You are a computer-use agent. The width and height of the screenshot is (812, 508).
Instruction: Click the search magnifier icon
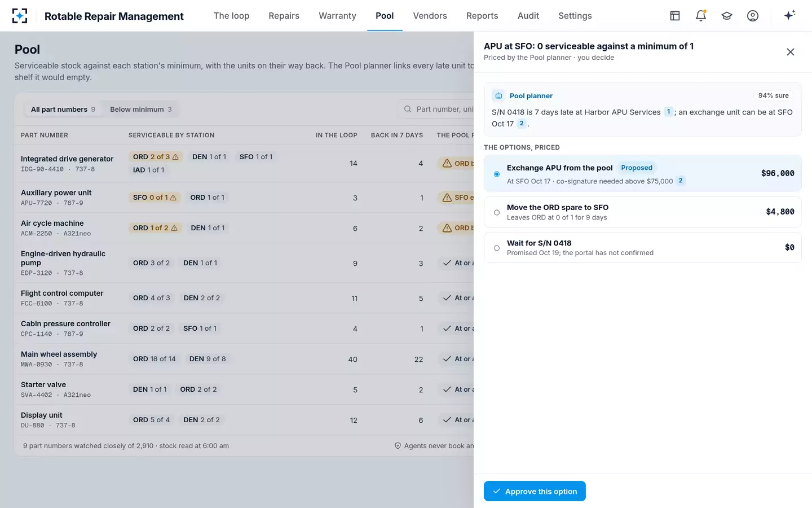(408, 109)
